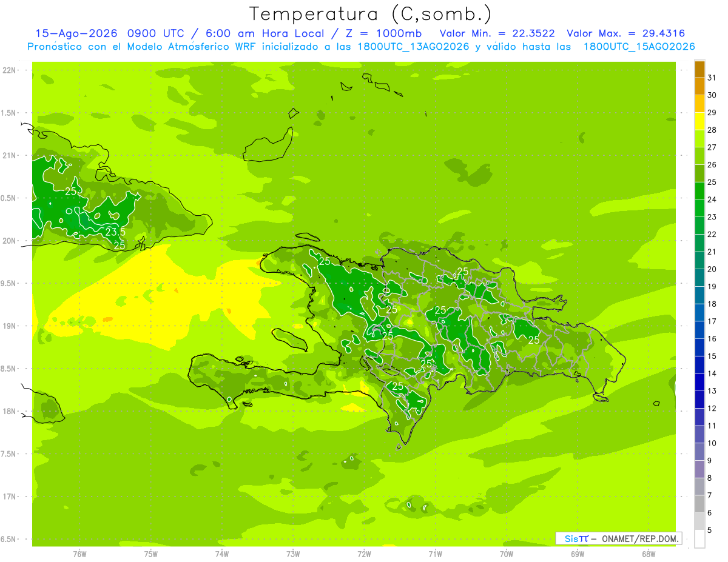Click the '10' label on the color scale

pyautogui.click(x=712, y=443)
